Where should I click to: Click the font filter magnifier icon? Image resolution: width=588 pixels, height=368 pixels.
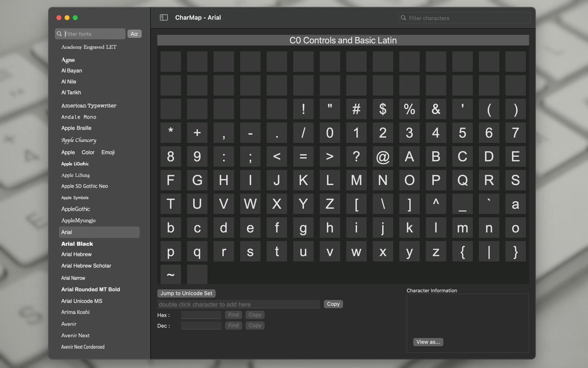coord(60,34)
